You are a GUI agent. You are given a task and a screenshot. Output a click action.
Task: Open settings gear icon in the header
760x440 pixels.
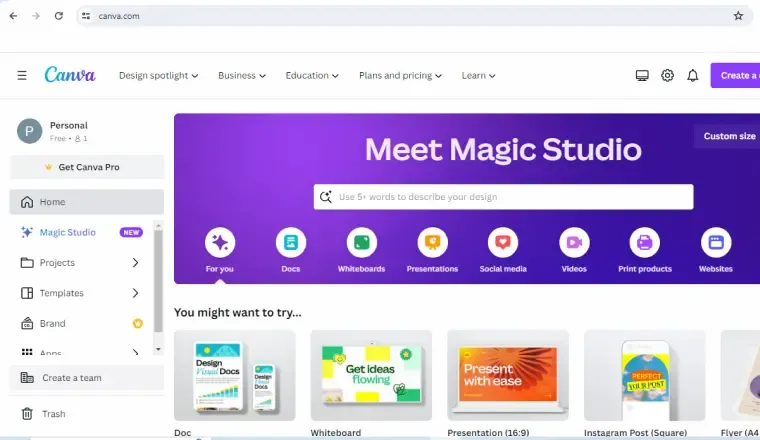tap(667, 76)
